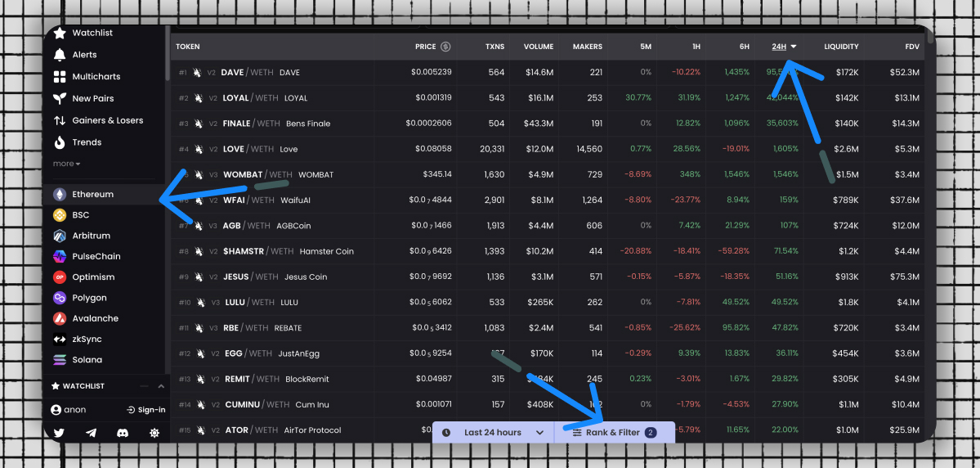Select the PulseChain chain icon
Viewport: 980px width, 468px height.
(60, 257)
